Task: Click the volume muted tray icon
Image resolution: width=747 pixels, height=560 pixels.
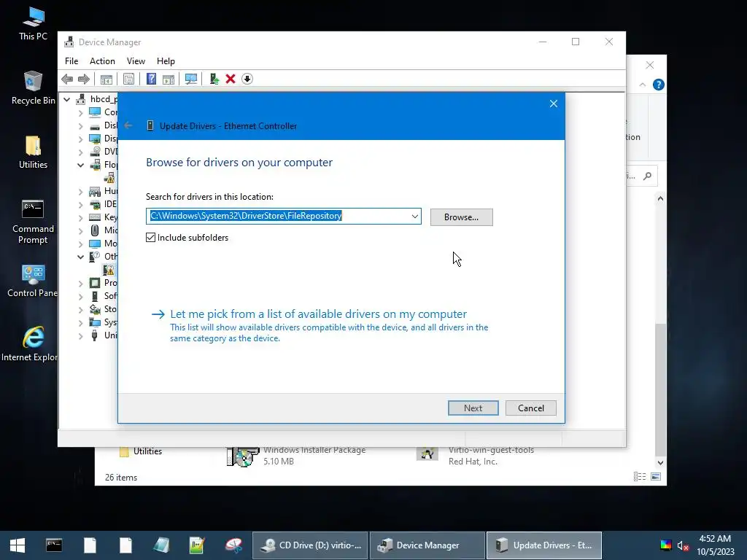Action: [683, 545]
